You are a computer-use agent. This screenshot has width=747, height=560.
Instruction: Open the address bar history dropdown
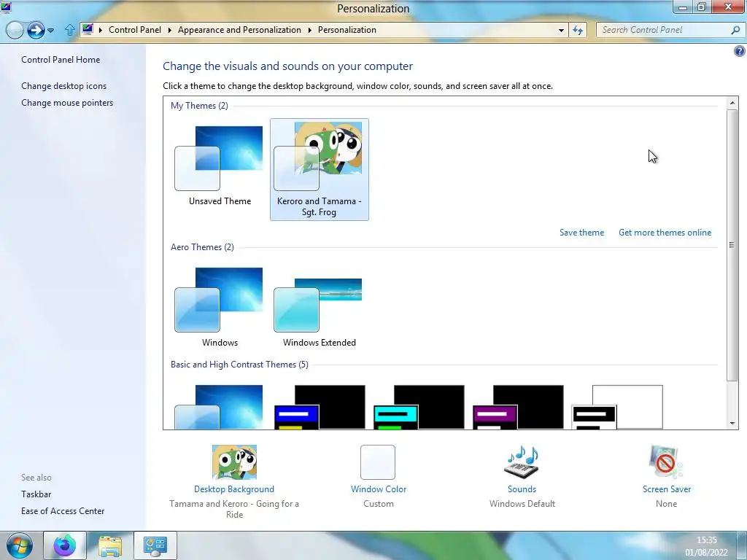(x=561, y=30)
